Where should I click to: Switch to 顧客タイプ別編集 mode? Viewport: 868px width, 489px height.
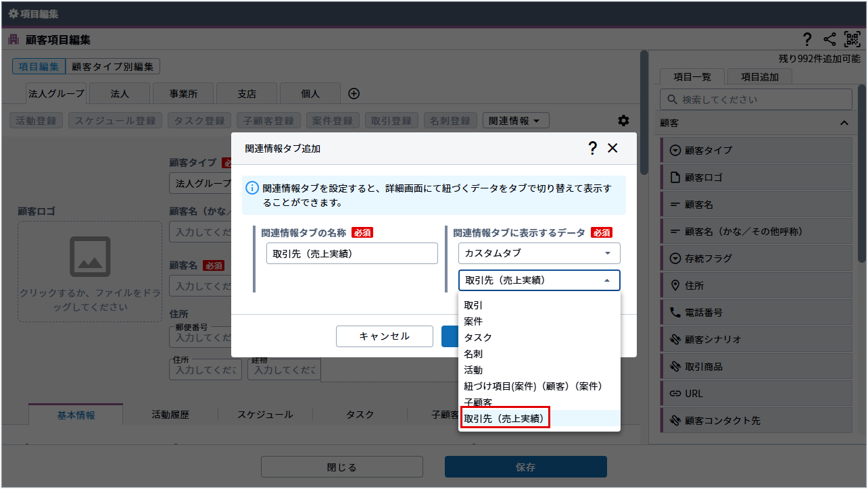click(x=113, y=66)
